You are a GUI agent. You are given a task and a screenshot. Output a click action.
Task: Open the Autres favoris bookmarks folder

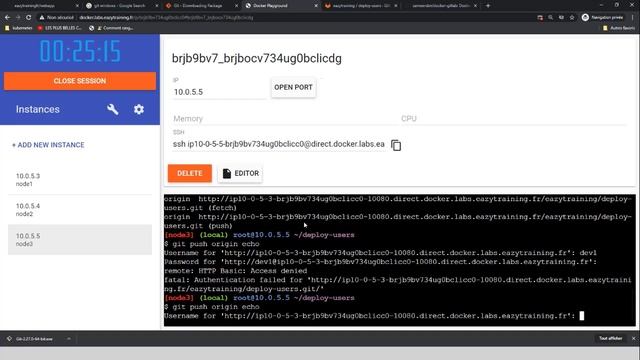tap(618, 28)
